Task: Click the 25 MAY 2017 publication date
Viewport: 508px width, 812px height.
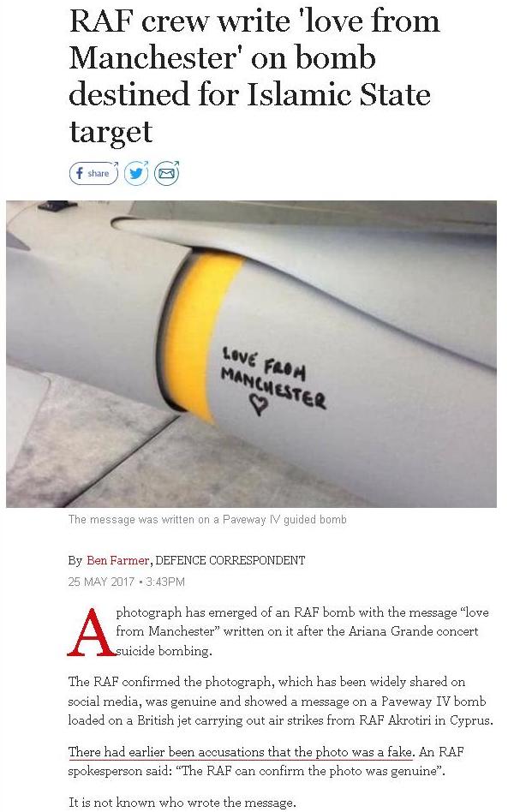Action: click(101, 582)
